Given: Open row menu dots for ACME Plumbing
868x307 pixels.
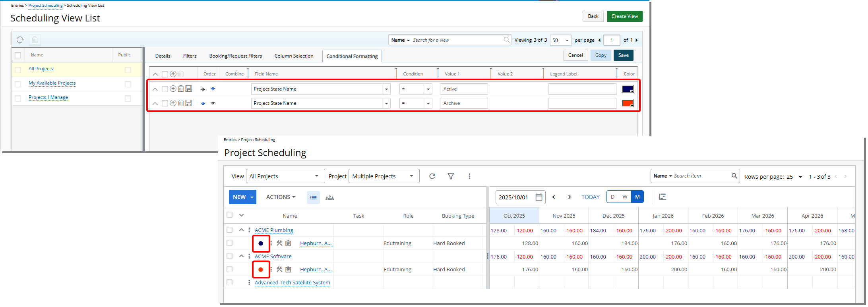Looking at the screenshot, I should 249,230.
